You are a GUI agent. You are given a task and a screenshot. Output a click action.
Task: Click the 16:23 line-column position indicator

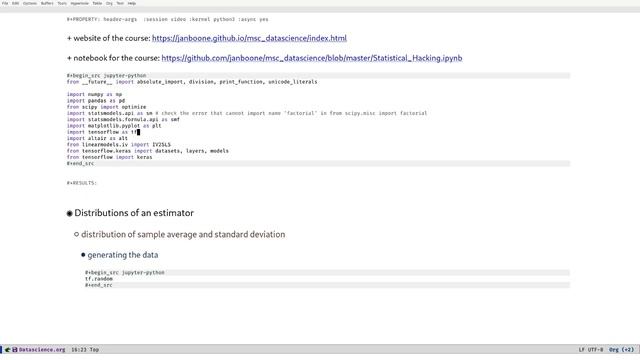point(79,350)
